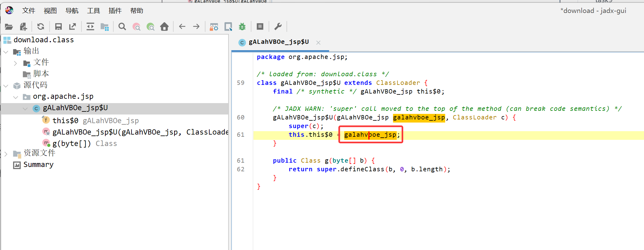Click the add files toolbar icon
This screenshot has width=644, height=250.
(x=23, y=27)
